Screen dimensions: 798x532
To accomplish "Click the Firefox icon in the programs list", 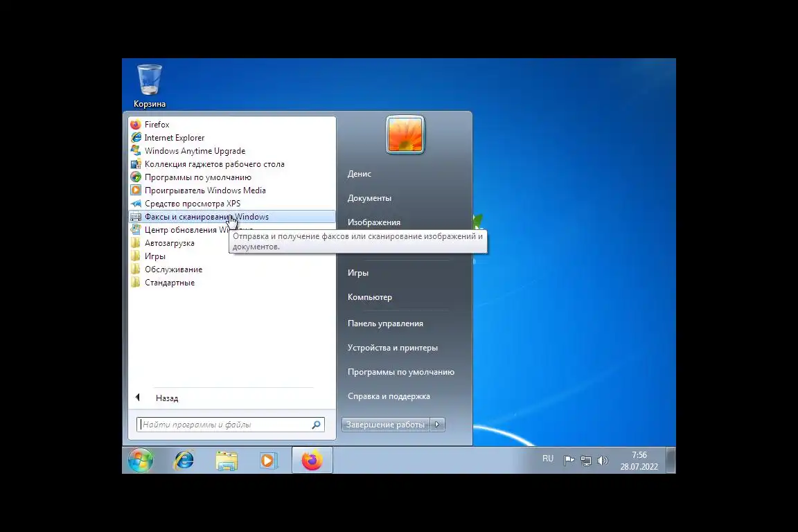I will point(135,125).
